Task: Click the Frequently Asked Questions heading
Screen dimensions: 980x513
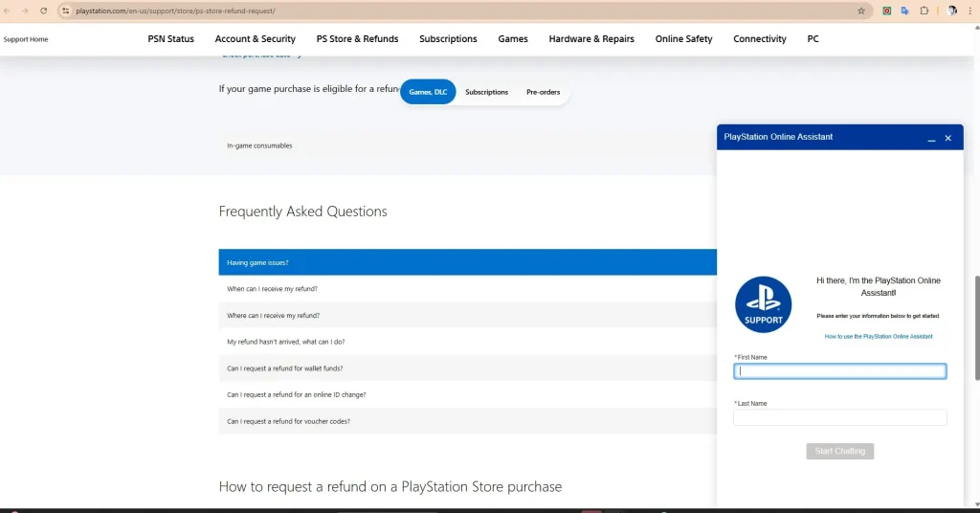Action: [x=302, y=212]
